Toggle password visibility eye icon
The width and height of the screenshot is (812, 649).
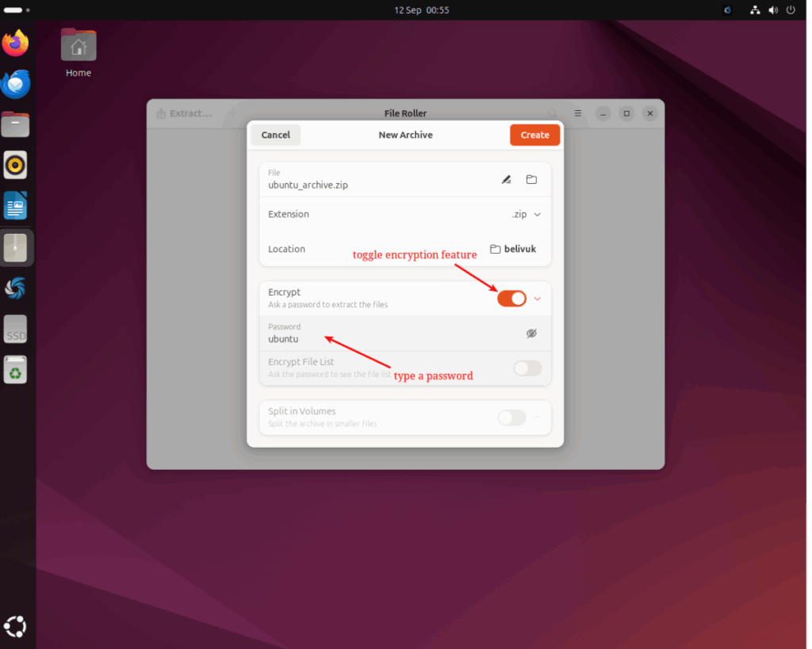click(x=531, y=334)
